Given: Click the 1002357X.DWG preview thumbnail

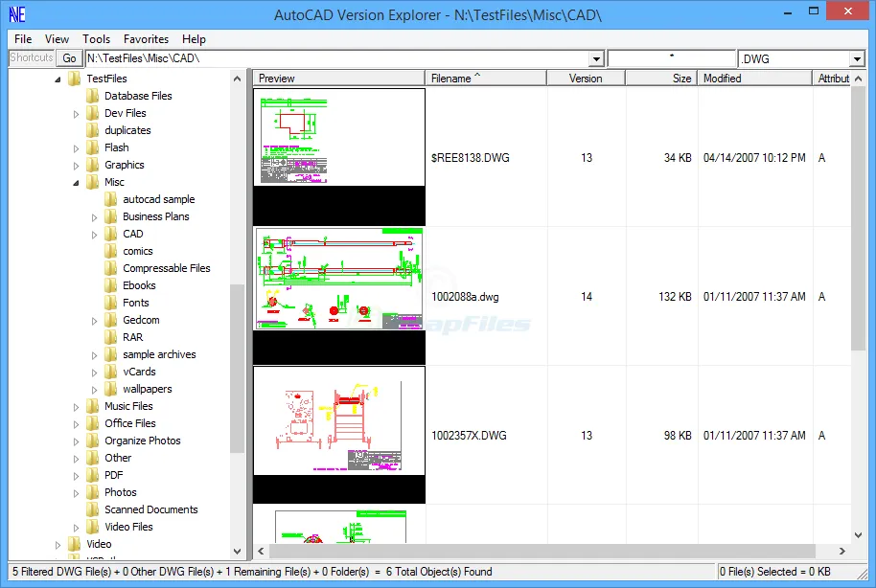Looking at the screenshot, I should click(339, 435).
